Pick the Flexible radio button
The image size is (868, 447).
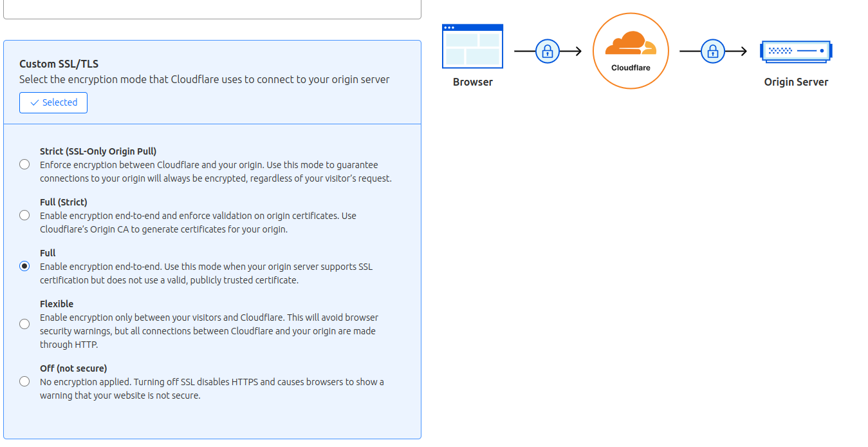(24, 324)
